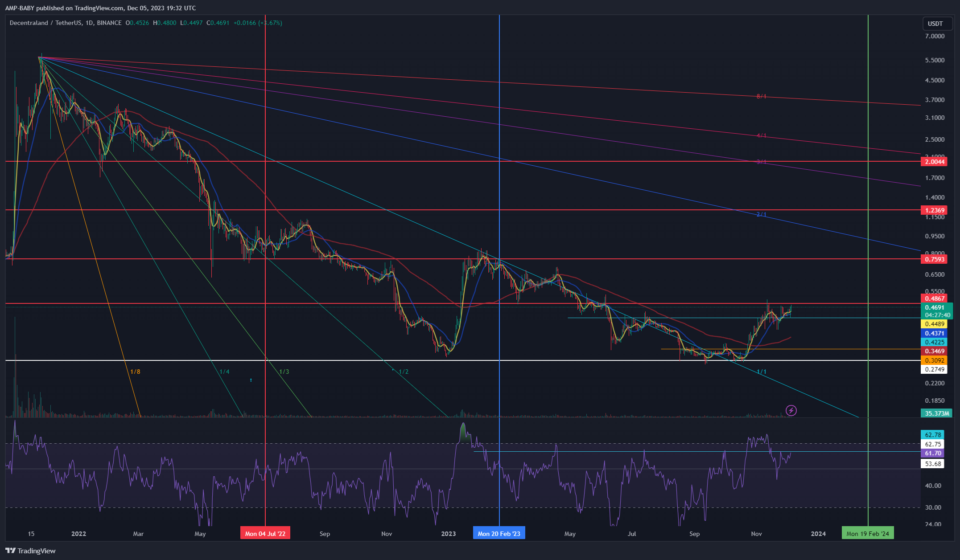Image resolution: width=960 pixels, height=560 pixels.
Task: Click the 2023 label on time axis
Action: [448, 534]
